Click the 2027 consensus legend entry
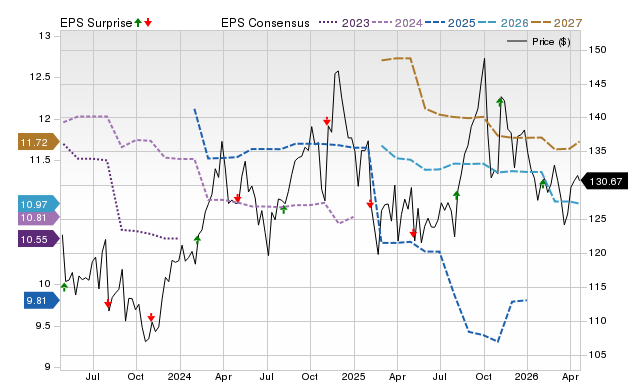This screenshot has width=640, height=382. pyautogui.click(x=556, y=23)
